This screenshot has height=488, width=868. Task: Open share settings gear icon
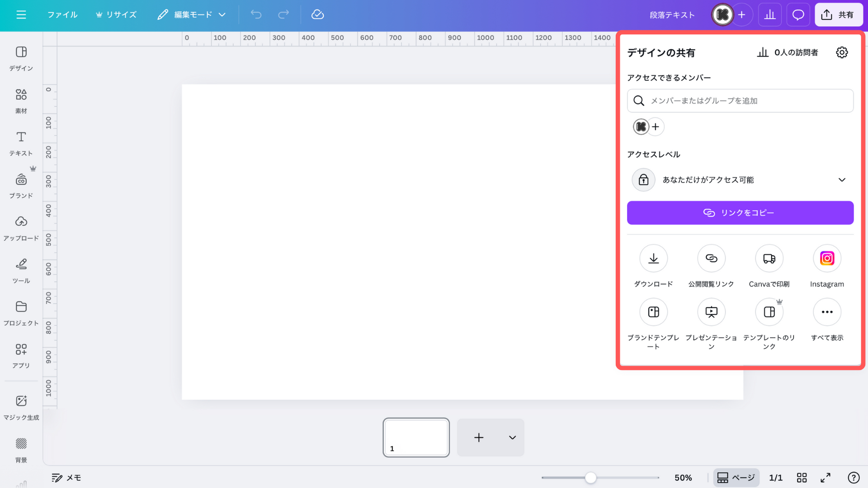(842, 52)
